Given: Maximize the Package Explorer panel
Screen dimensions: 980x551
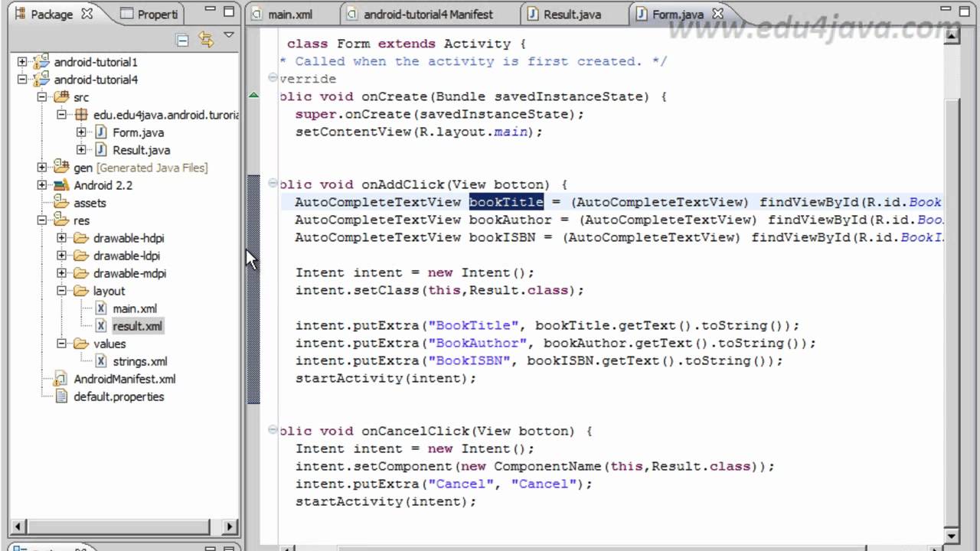Looking at the screenshot, I should (228, 12).
